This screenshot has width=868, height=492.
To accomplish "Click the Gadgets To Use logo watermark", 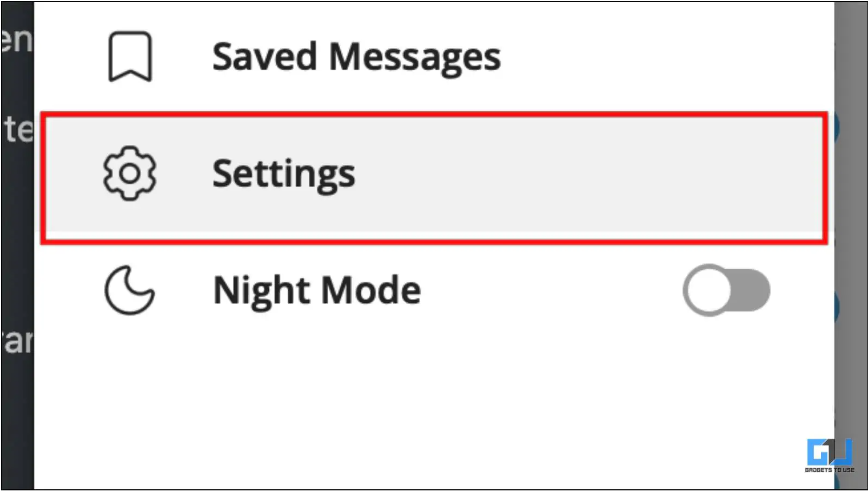I will tap(830, 456).
